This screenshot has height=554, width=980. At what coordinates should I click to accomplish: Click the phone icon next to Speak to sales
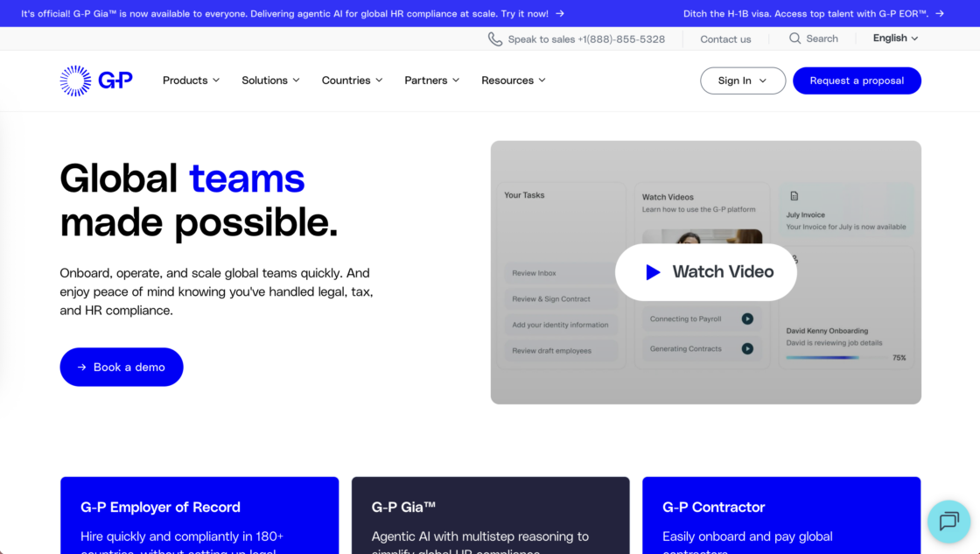(x=494, y=39)
